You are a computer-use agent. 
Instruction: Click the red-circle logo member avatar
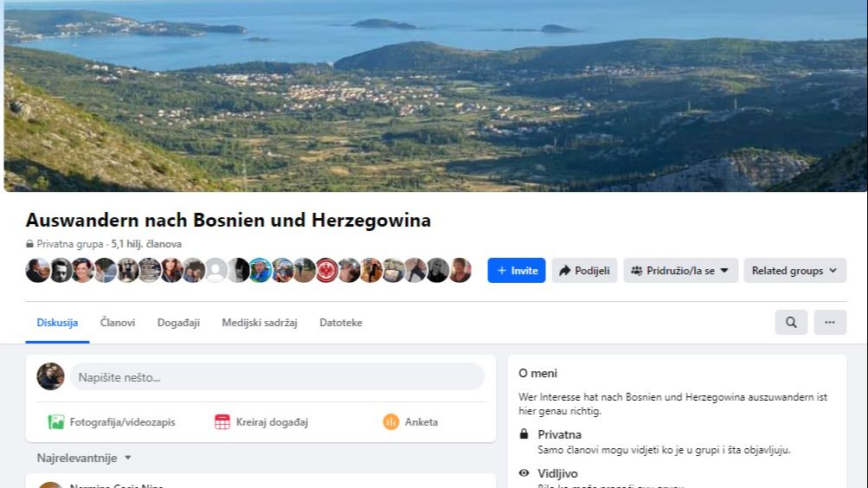tap(326, 271)
